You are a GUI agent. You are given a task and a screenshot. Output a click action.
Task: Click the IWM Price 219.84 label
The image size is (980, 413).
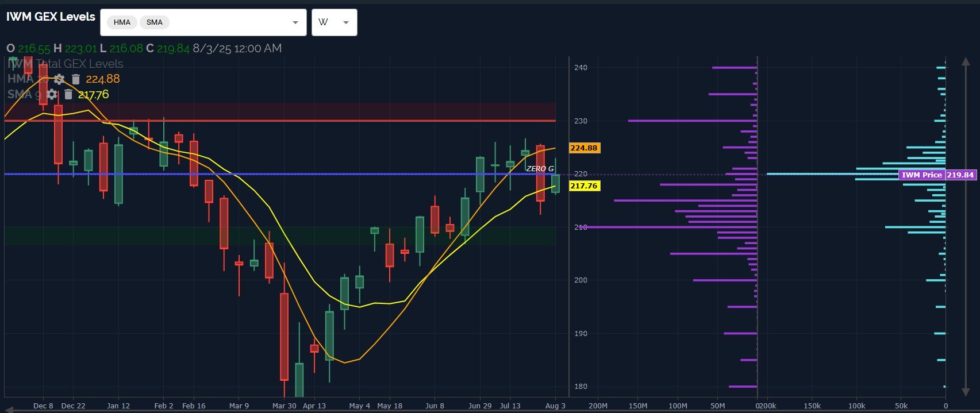point(938,175)
